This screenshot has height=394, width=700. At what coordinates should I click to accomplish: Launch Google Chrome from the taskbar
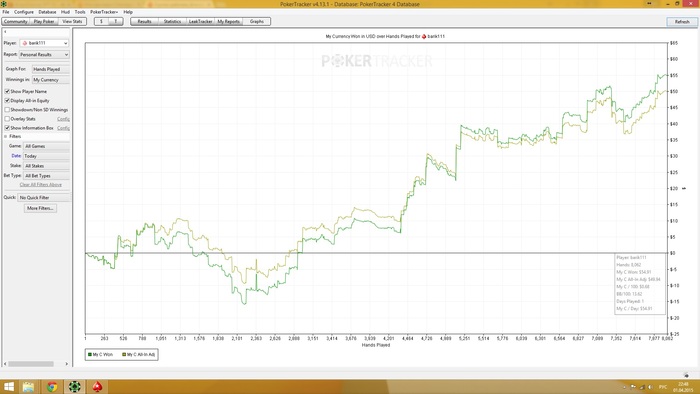point(52,386)
